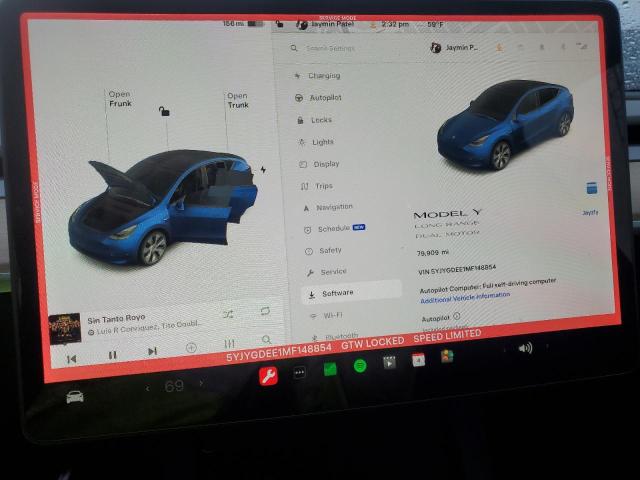Pause the playing song
640x480 pixels.
[x=113, y=355]
